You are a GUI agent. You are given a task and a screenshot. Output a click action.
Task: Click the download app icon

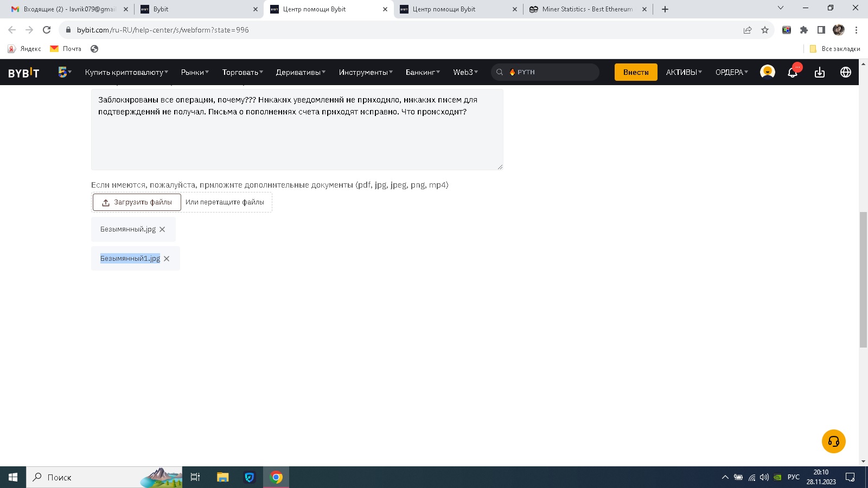(820, 72)
